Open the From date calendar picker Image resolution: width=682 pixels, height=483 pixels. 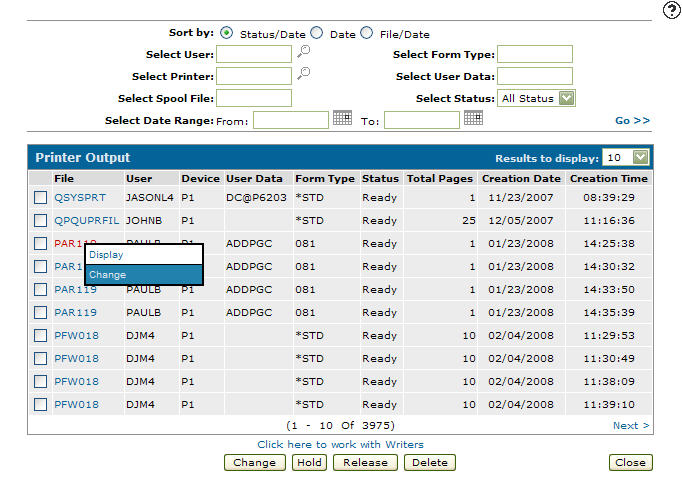point(342,118)
